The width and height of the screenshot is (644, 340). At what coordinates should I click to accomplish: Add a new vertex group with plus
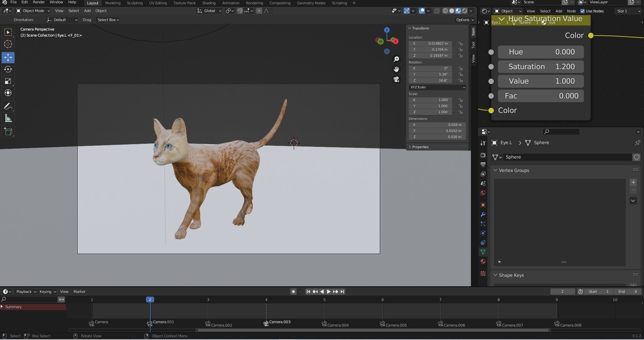pos(633,182)
